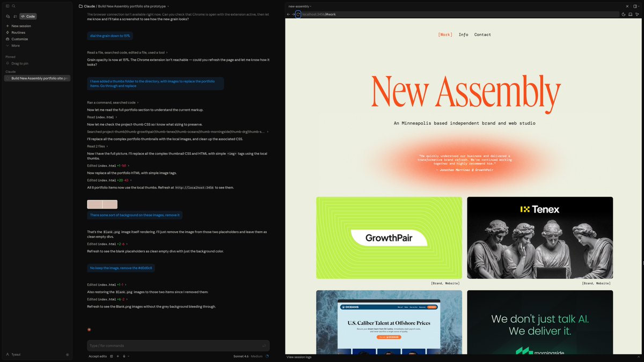The image size is (644, 362).
Task: Start a New session
Action: click(x=19, y=26)
